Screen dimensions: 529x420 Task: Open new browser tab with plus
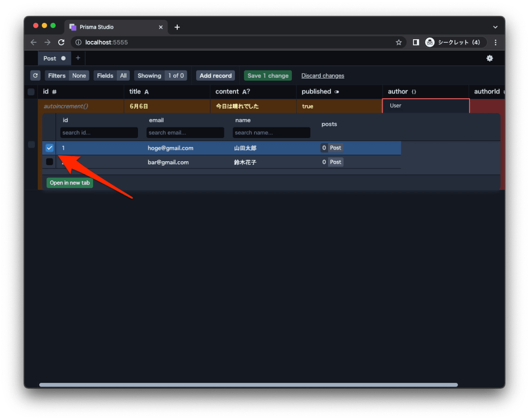pos(177,27)
